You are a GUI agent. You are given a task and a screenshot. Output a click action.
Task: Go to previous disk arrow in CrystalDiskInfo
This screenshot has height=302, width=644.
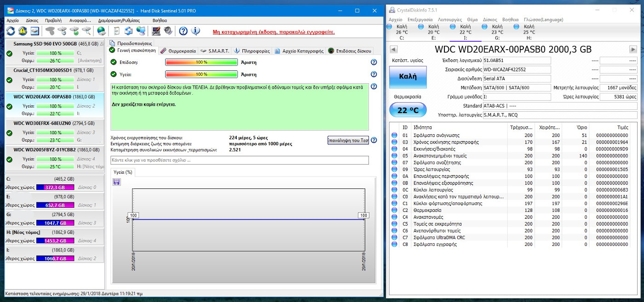[x=393, y=49]
